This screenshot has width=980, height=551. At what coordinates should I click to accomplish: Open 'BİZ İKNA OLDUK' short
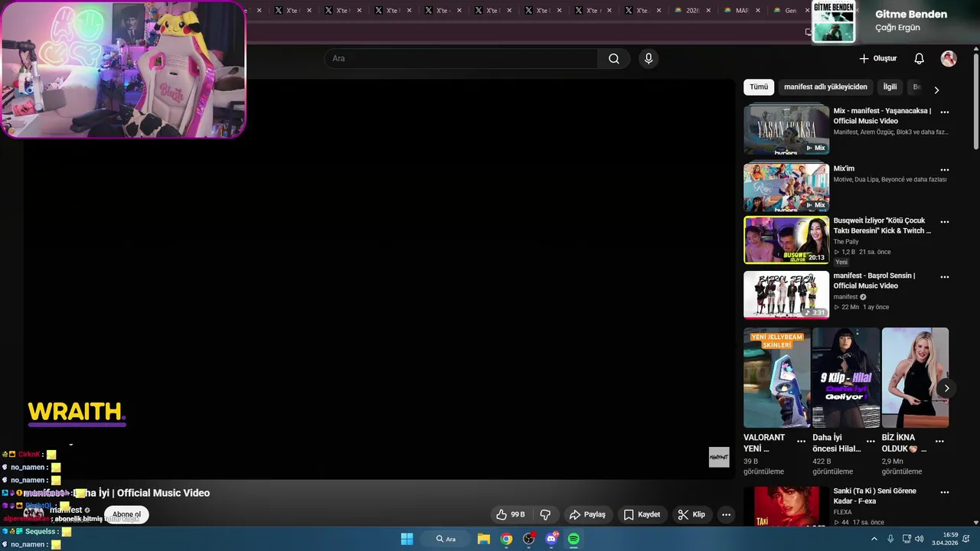915,377
